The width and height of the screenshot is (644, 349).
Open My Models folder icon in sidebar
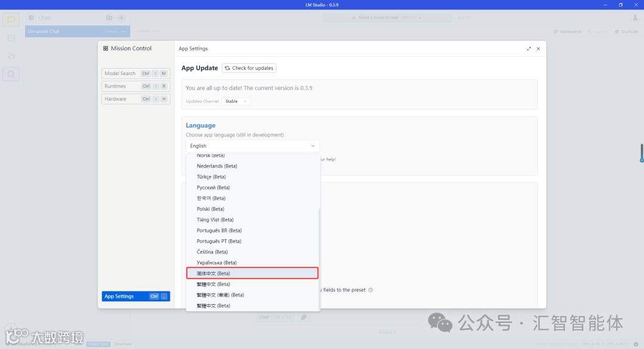(11, 56)
